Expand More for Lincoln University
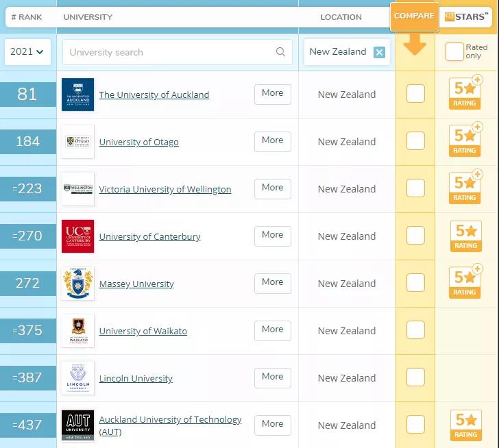The height and width of the screenshot is (448, 499). [272, 377]
